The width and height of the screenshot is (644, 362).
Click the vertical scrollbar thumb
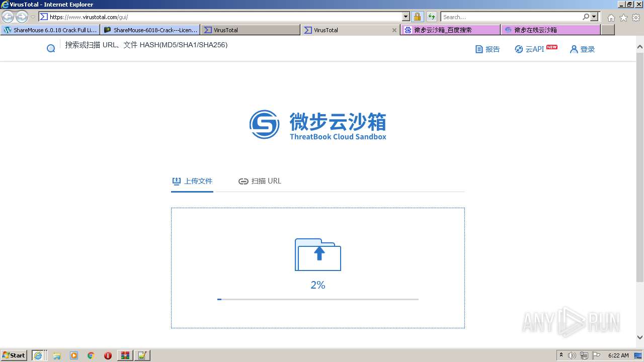pyautogui.click(x=640, y=167)
